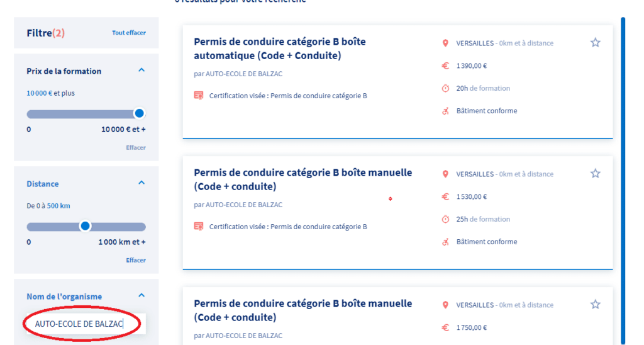
Task: Collapse the Prix de la formation filter
Action: (142, 71)
